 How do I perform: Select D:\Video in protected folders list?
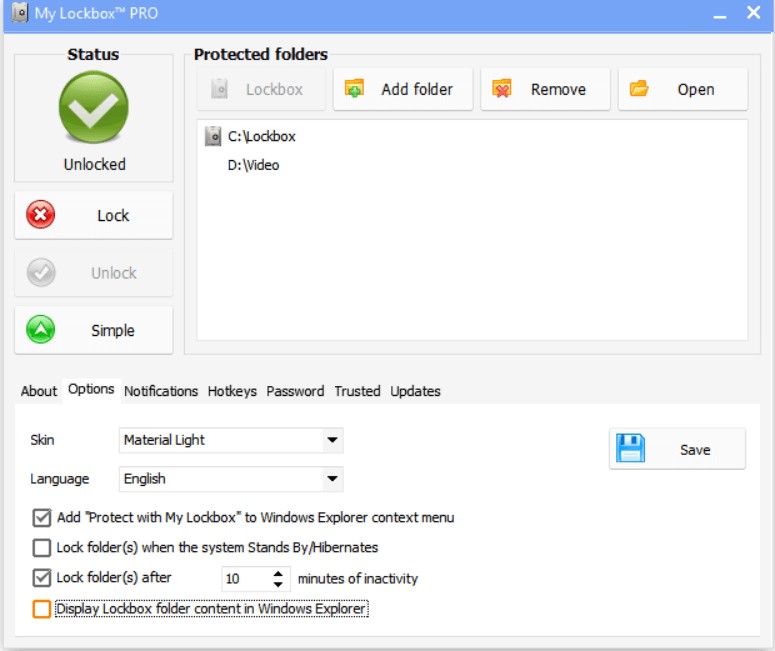point(253,165)
